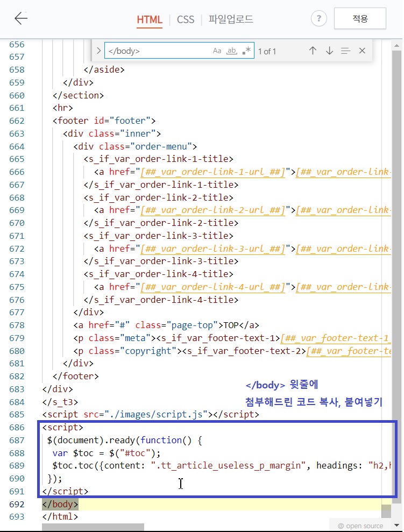Click <s_if_var_order-link-4-title> on line 674

[x=158, y=274]
